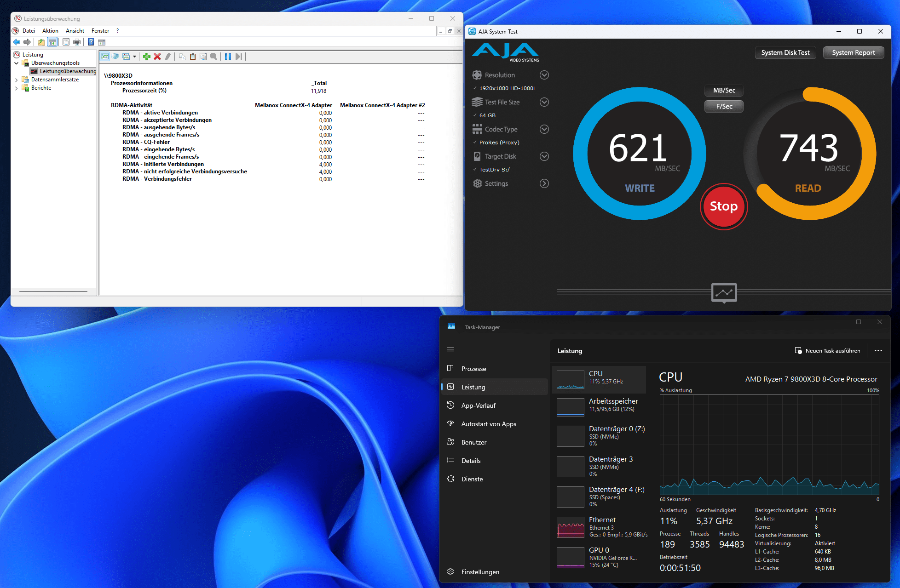
Task: Open the Aktion menu
Action: 50,31
